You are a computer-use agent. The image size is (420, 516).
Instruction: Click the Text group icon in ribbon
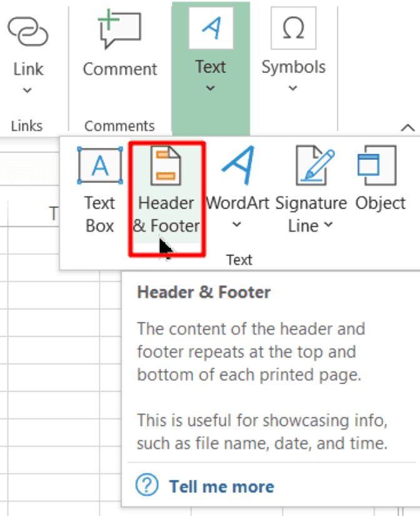click(211, 28)
